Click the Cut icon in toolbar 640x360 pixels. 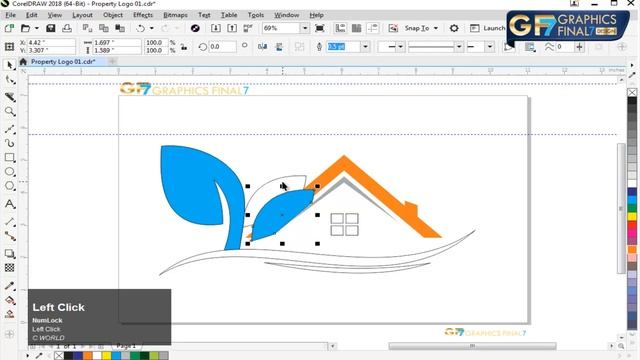point(87,28)
